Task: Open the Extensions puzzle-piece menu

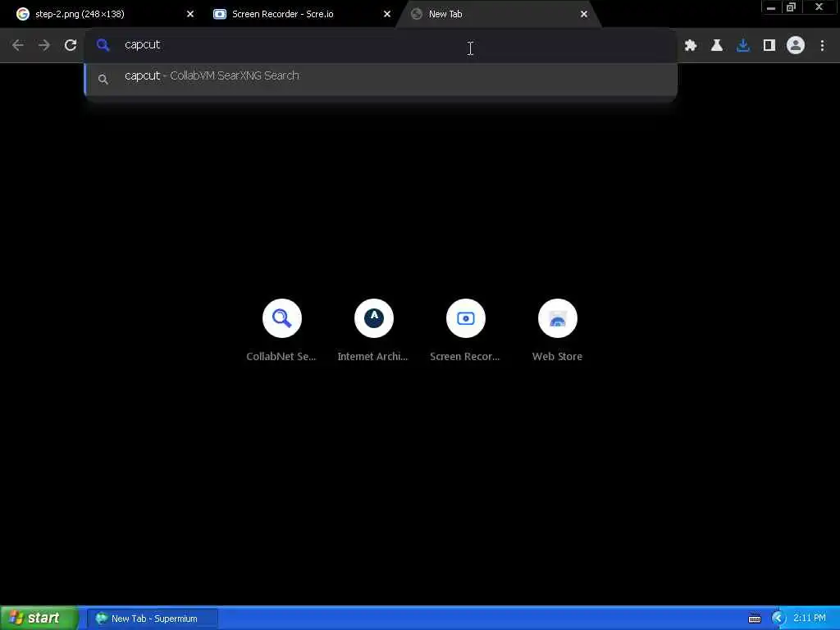Action: [691, 46]
